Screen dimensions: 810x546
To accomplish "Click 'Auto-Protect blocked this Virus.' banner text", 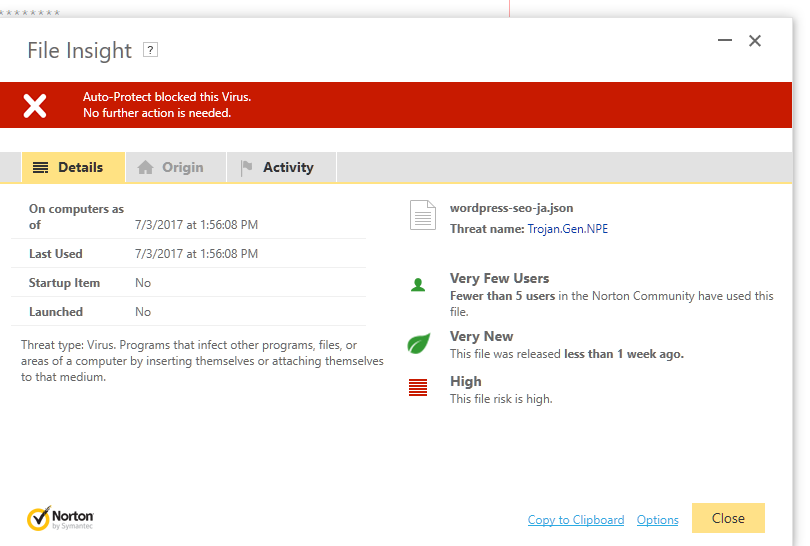I will coord(167,97).
